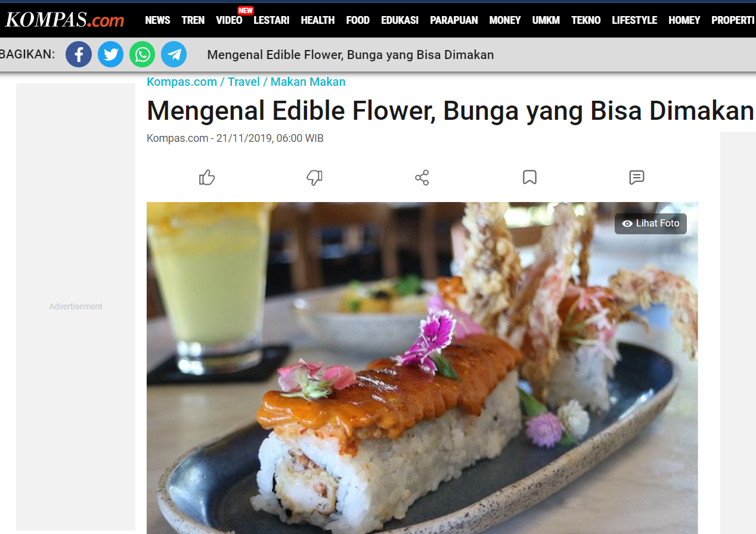
Task: Share article via WhatsApp
Action: pos(142,55)
